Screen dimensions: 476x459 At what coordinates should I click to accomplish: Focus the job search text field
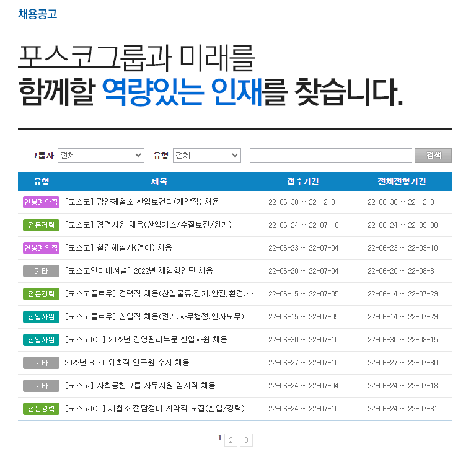tap(330, 155)
